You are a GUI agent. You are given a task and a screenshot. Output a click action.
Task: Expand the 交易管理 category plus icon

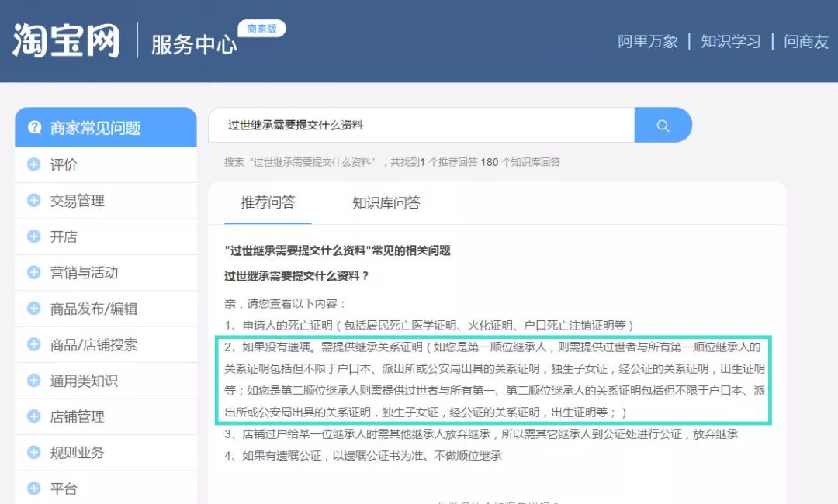coord(33,201)
